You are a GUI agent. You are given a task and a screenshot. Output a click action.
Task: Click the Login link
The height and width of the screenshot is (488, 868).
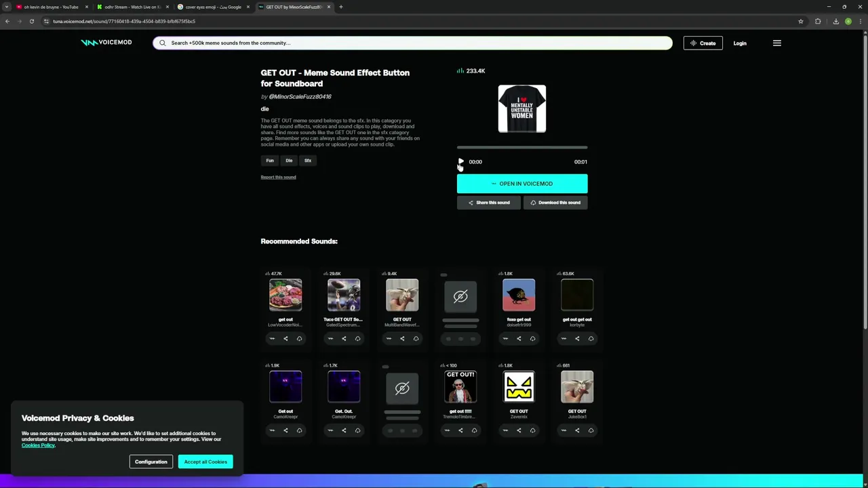click(740, 43)
